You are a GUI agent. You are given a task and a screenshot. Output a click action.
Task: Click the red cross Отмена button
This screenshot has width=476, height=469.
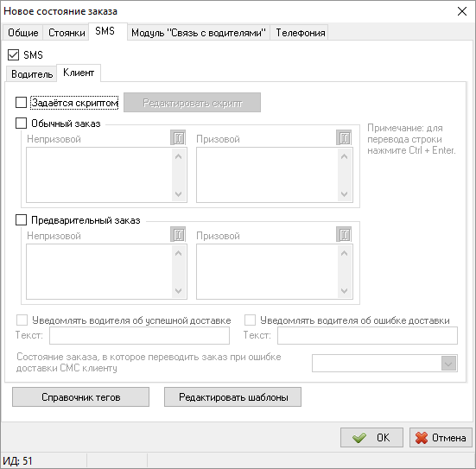click(441, 437)
